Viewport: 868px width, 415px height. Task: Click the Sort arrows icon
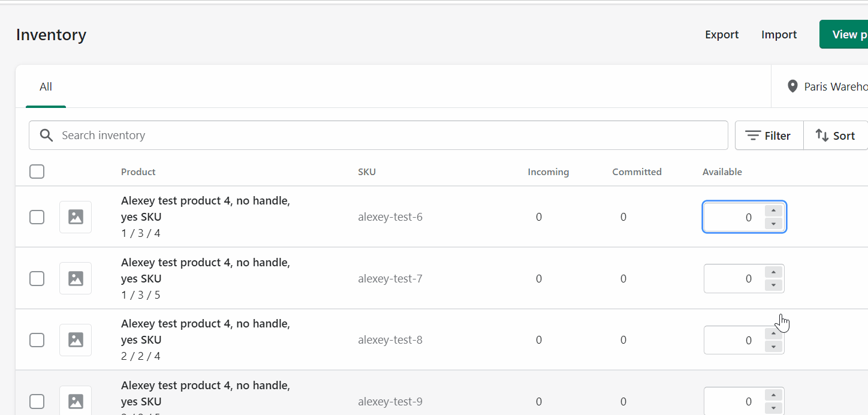[822, 135]
